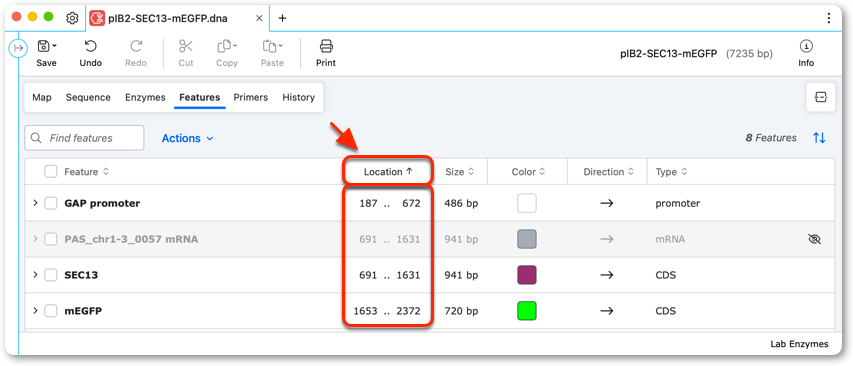Select the Features tab

[x=200, y=97]
